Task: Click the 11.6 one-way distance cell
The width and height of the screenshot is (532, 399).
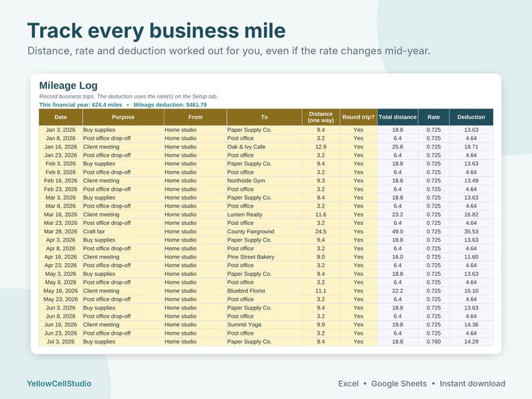Action: point(321,215)
